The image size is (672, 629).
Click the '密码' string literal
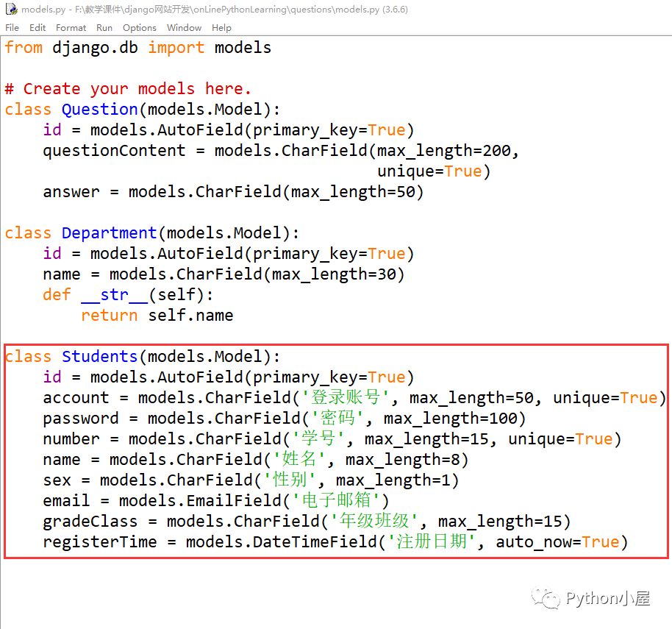[337, 418]
